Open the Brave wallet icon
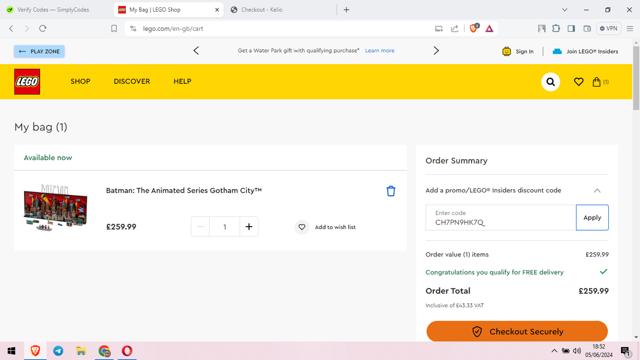Screen dimensions: 640x360 coord(587,28)
